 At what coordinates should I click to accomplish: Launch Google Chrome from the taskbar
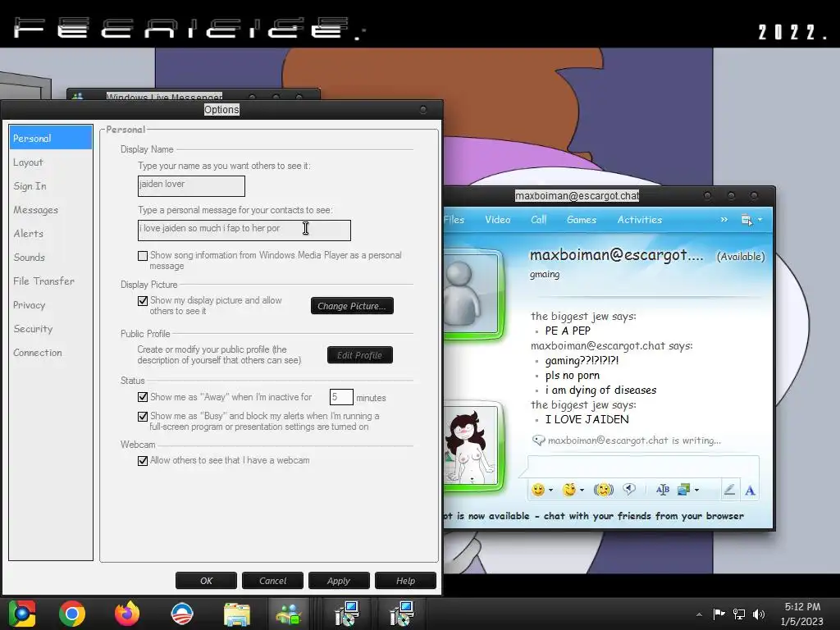[72, 614]
